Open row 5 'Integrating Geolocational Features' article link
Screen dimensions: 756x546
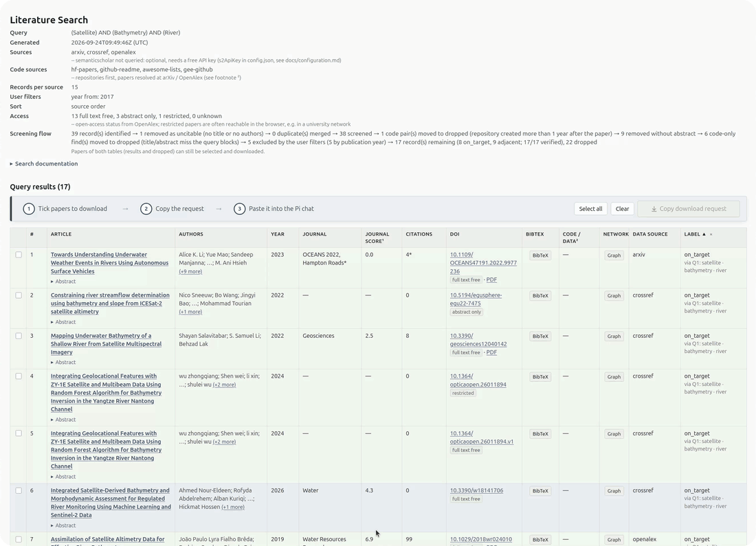point(106,450)
